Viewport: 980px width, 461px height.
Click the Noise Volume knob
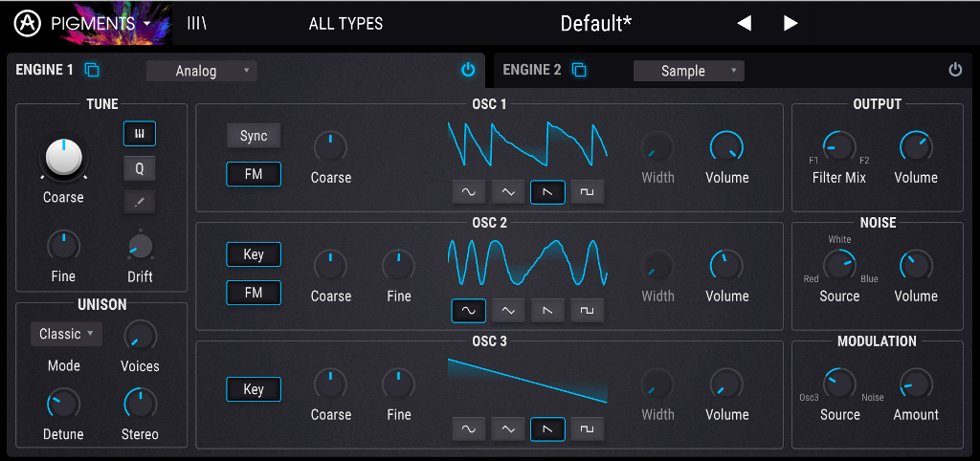[916, 266]
